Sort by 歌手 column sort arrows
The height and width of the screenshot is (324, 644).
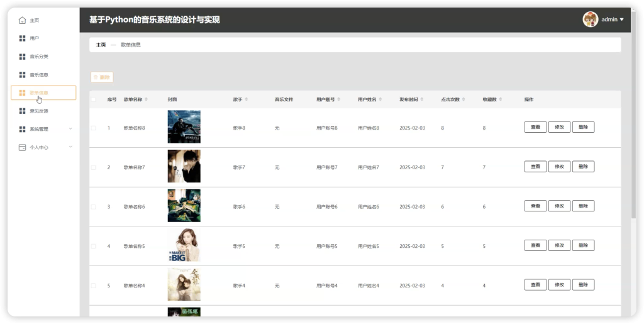pos(247,100)
